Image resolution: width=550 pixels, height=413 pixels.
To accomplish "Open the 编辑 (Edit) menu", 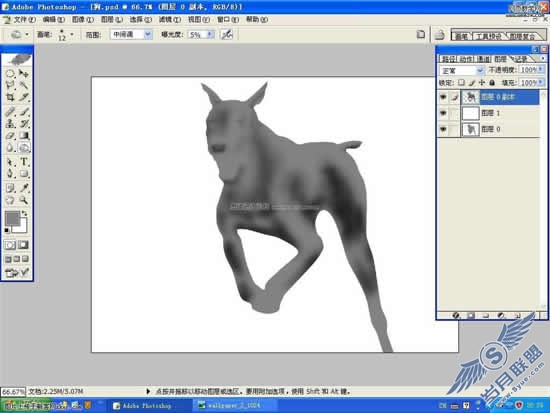I will (x=54, y=20).
